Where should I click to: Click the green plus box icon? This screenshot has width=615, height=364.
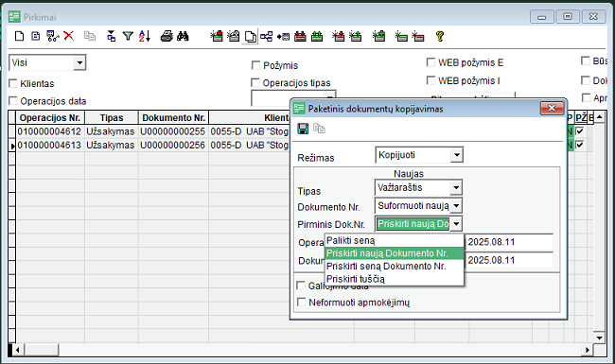pos(378,37)
